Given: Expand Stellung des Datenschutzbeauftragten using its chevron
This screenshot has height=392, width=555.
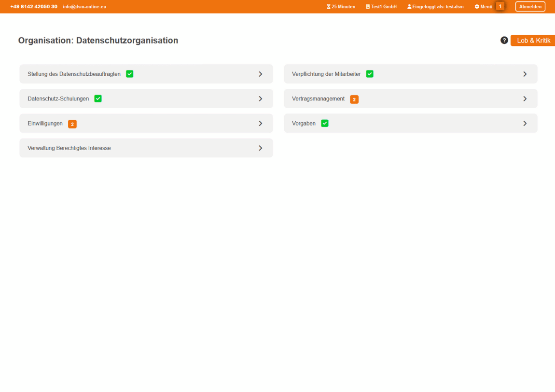Looking at the screenshot, I should pos(261,74).
